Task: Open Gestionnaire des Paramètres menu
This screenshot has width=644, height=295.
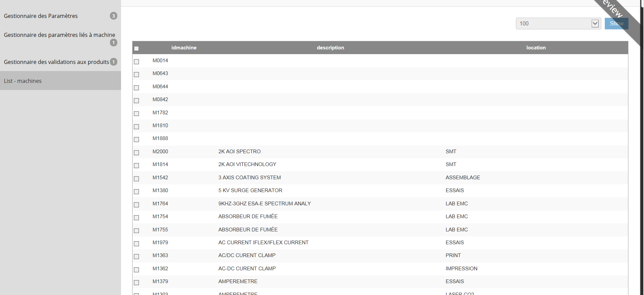Action: pyautogui.click(x=41, y=16)
